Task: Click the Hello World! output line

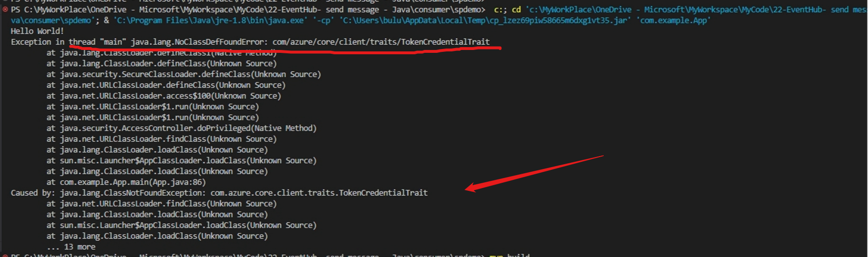Action: (37, 31)
